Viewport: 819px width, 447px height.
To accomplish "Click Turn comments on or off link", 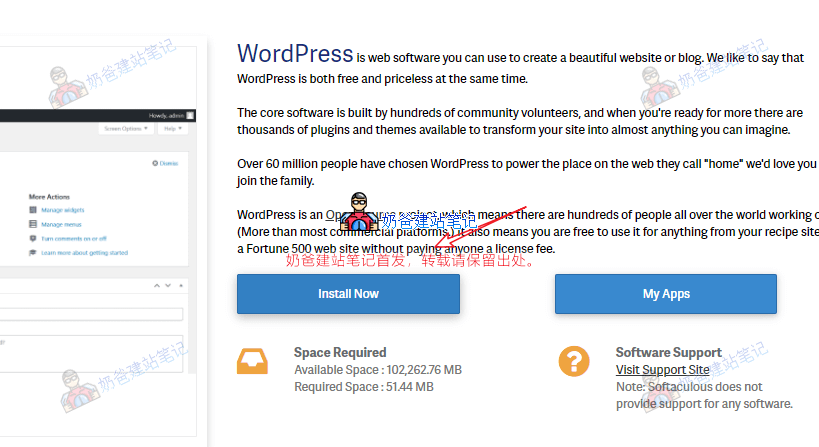I will [x=74, y=239].
